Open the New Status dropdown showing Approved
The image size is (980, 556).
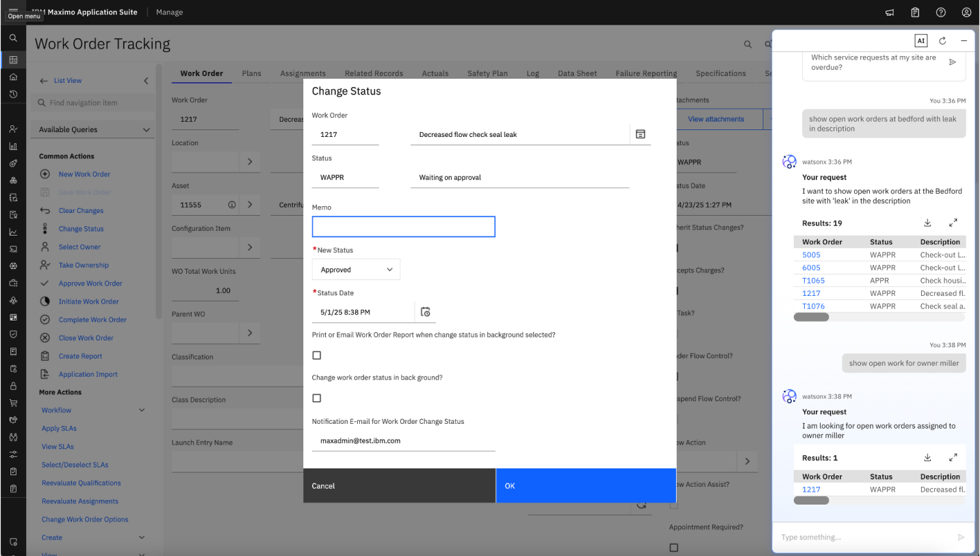(x=356, y=270)
